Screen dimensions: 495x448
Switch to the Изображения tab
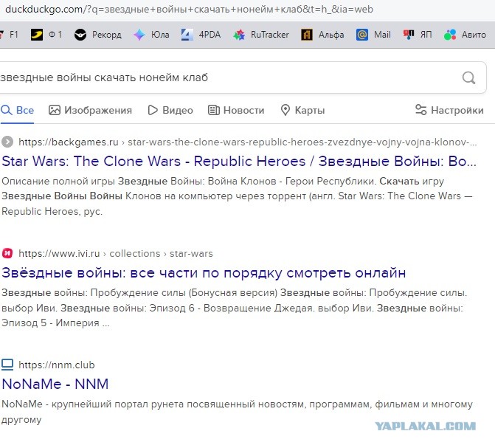click(90, 110)
